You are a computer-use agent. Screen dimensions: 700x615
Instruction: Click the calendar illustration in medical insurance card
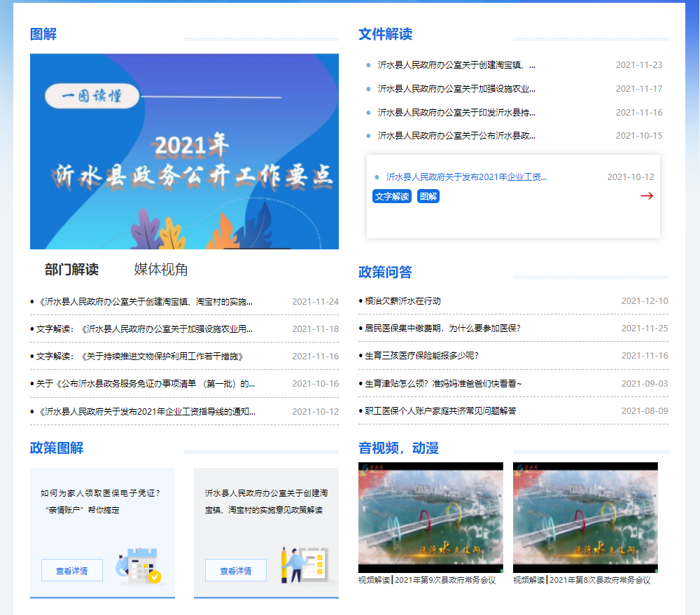coord(141,567)
